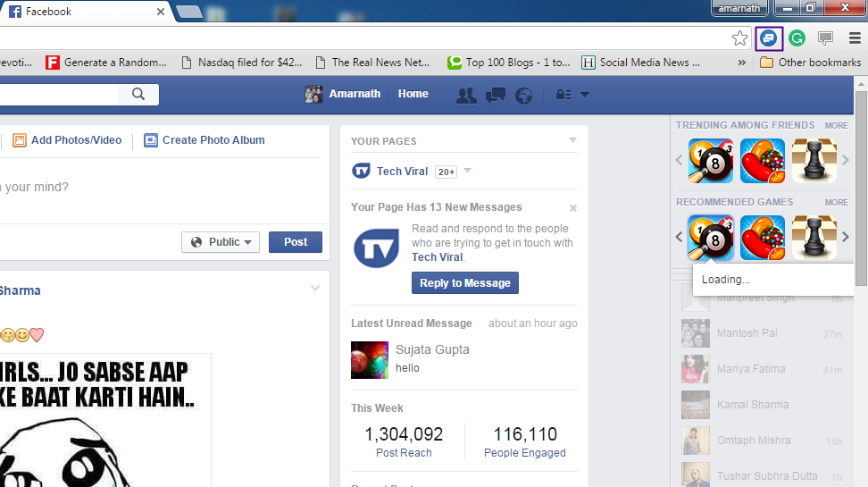Show next trending games with right arrow

(846, 160)
